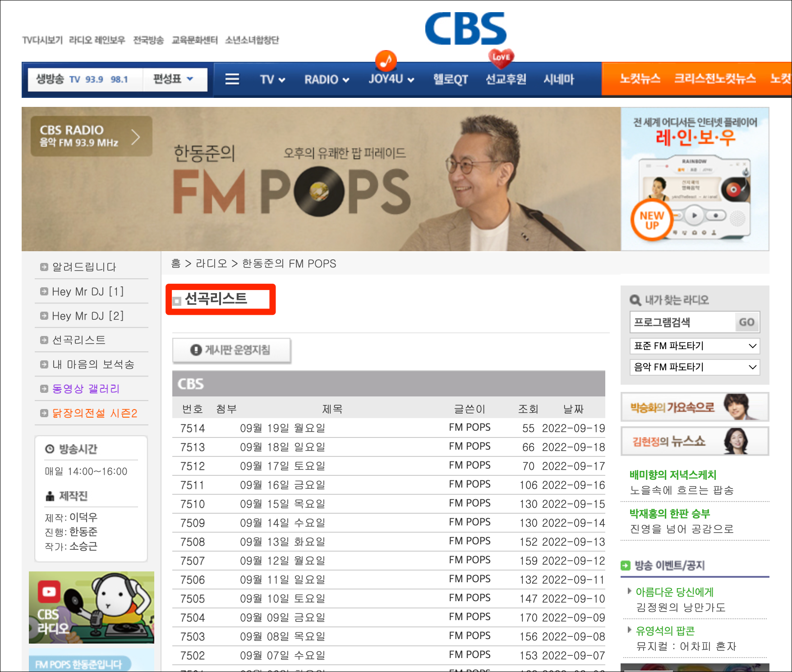Image resolution: width=792 pixels, height=672 pixels.
Task: Open 배미향의 저녁스케치 link
Action: coord(673,475)
